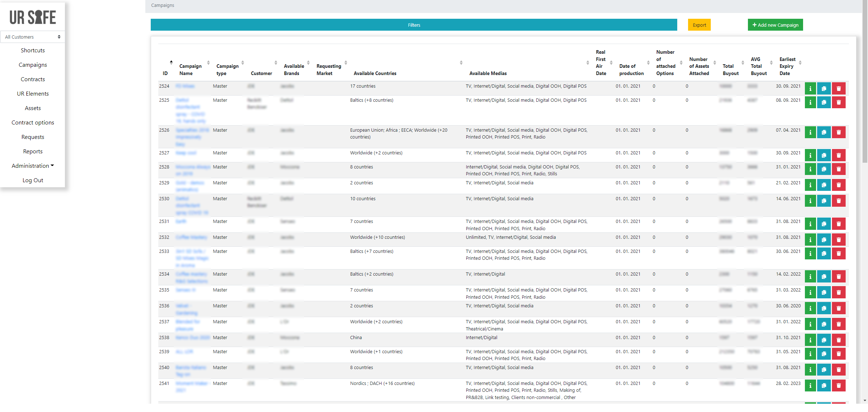View info for campaign 2527

pos(810,155)
